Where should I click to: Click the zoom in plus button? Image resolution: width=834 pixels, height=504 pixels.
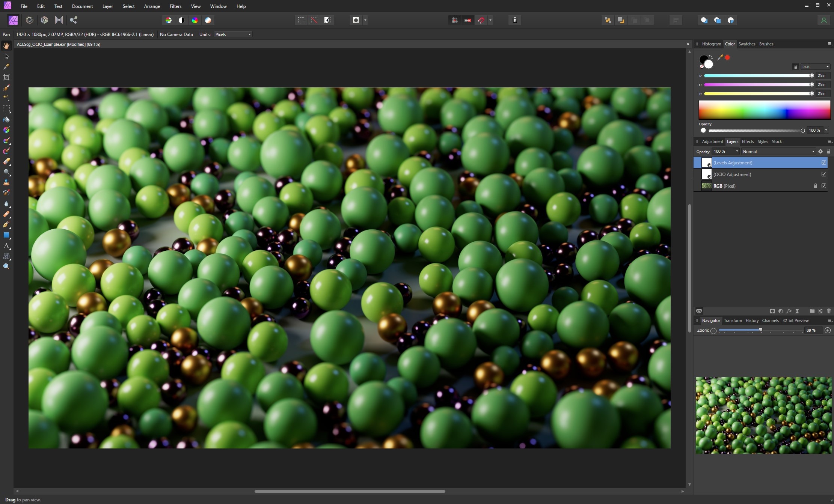click(x=827, y=330)
